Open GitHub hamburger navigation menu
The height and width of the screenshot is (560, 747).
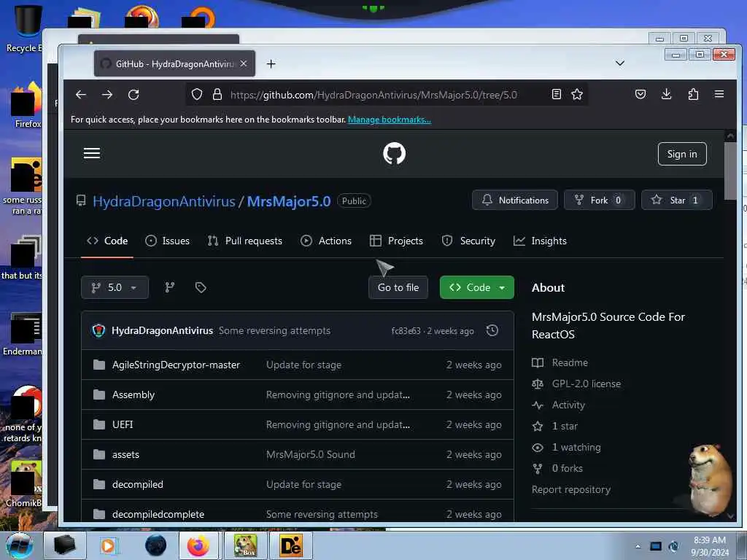click(x=92, y=153)
